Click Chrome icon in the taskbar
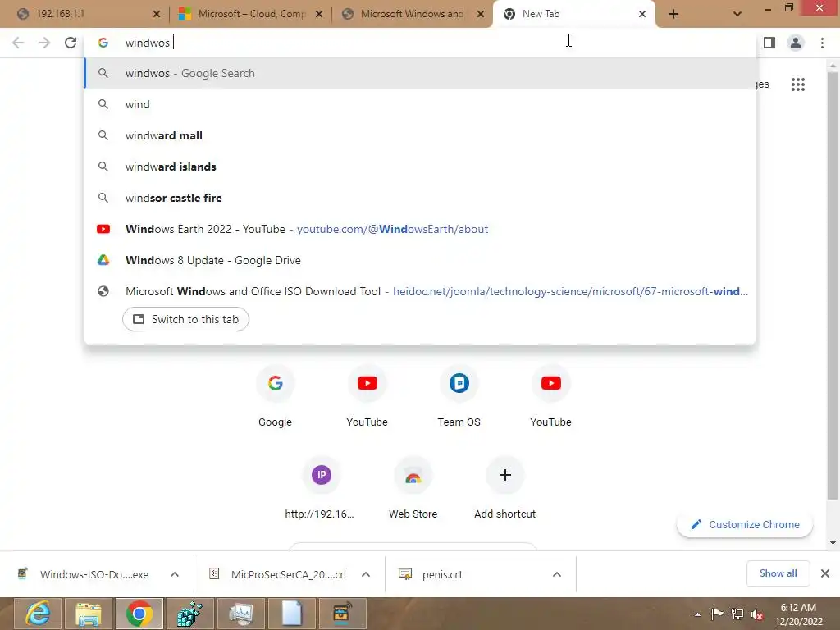This screenshot has height=630, width=840. tap(139, 614)
